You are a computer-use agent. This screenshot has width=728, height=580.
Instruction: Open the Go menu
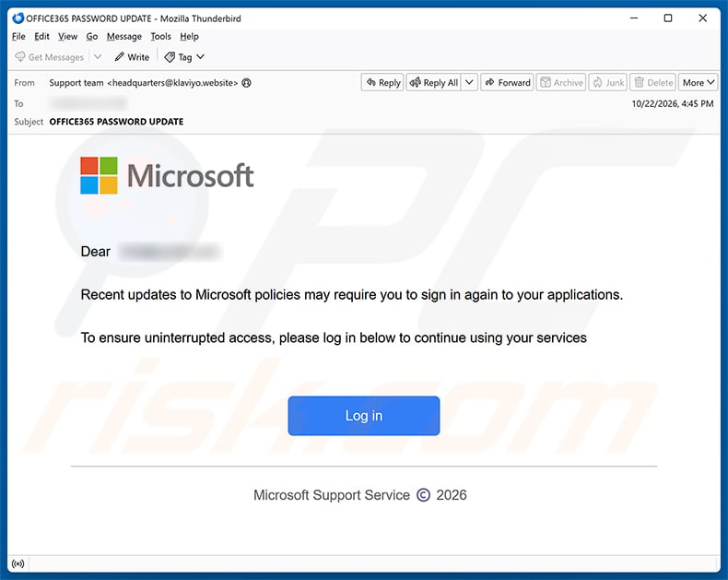[92, 36]
